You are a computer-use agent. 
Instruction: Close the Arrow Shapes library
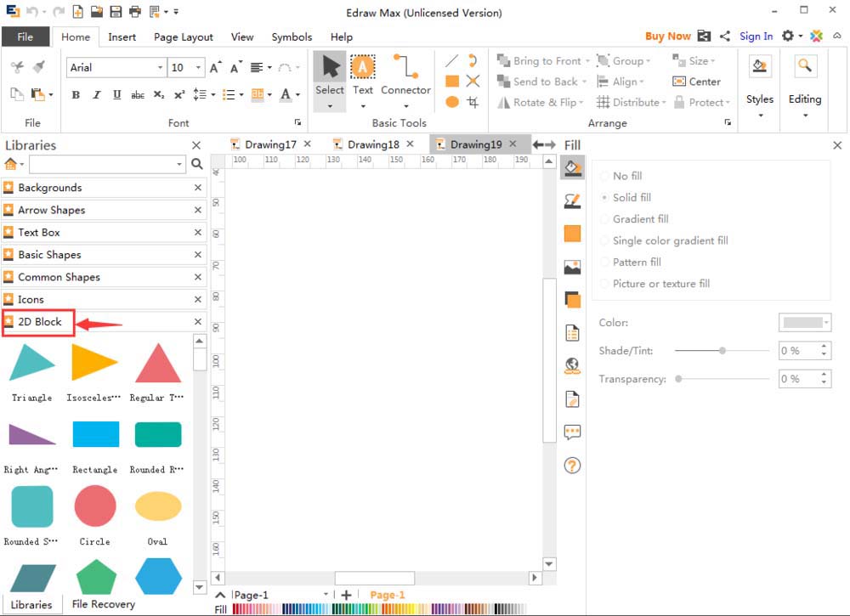(x=198, y=210)
